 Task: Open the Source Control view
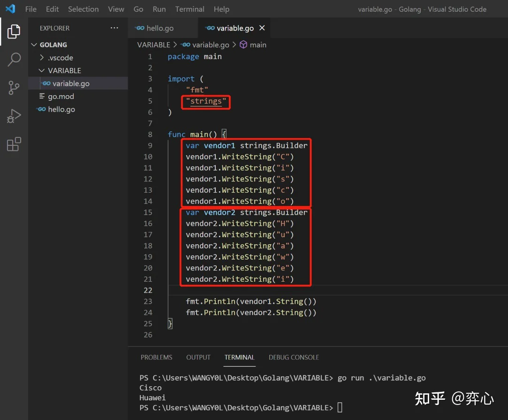point(14,88)
